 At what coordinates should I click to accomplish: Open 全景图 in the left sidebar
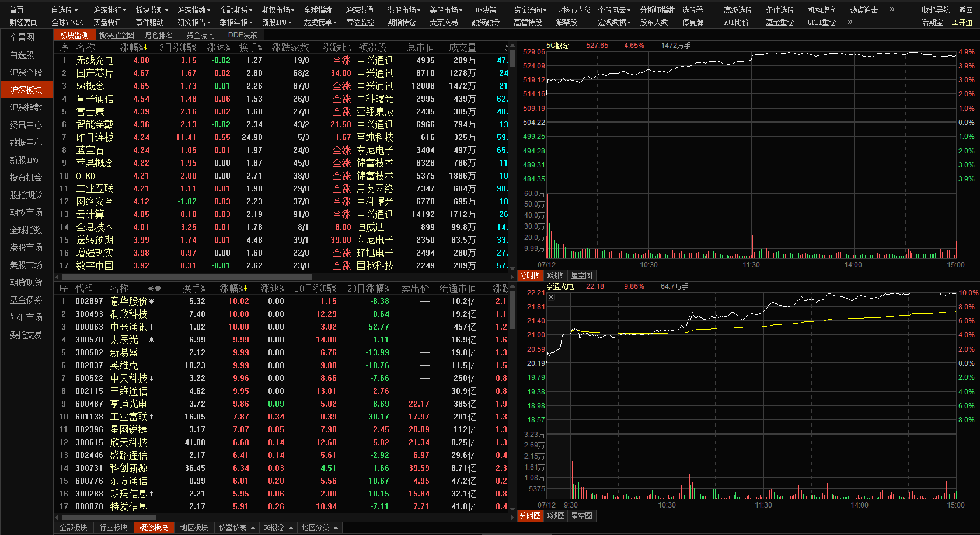(x=22, y=37)
